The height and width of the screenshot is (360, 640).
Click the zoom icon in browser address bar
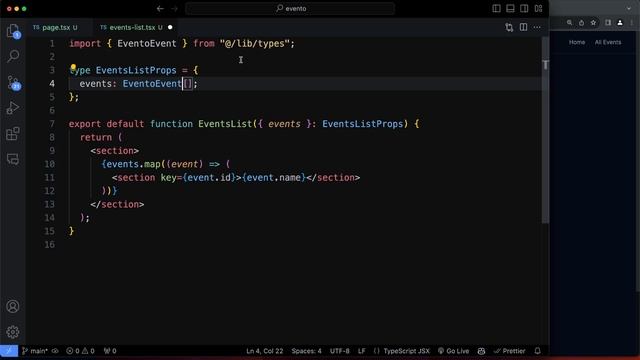pos(569,23)
